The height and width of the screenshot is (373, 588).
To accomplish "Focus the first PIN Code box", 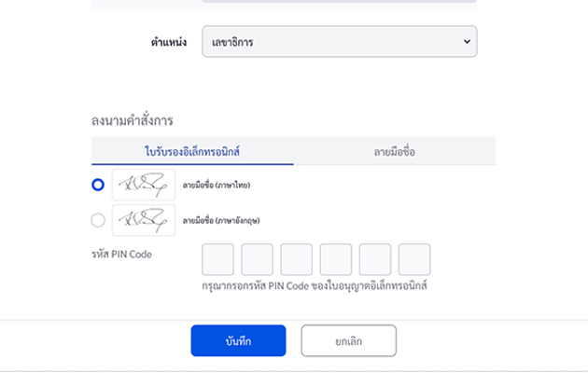I will (x=217, y=259).
